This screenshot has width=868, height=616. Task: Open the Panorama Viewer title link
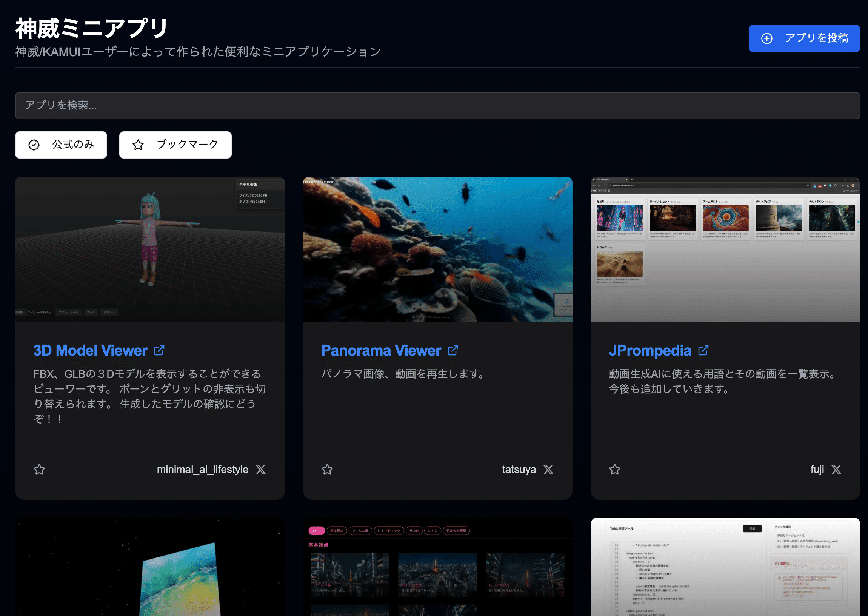click(381, 351)
